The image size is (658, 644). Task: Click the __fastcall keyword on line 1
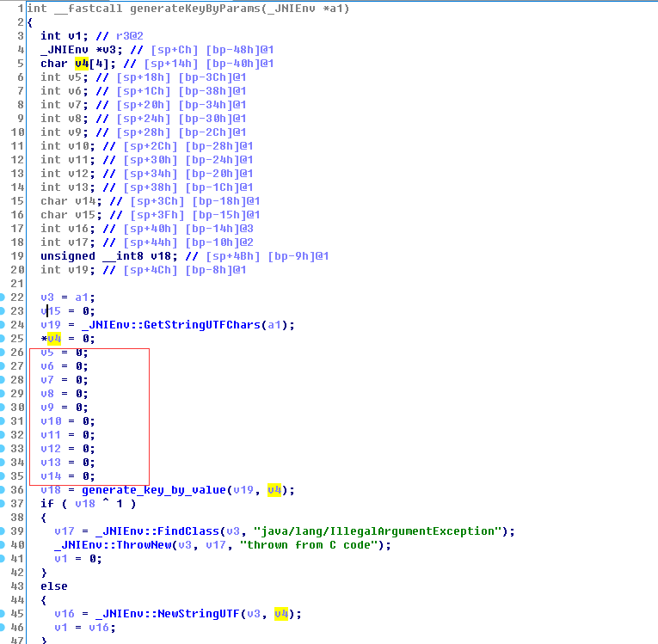(x=88, y=9)
